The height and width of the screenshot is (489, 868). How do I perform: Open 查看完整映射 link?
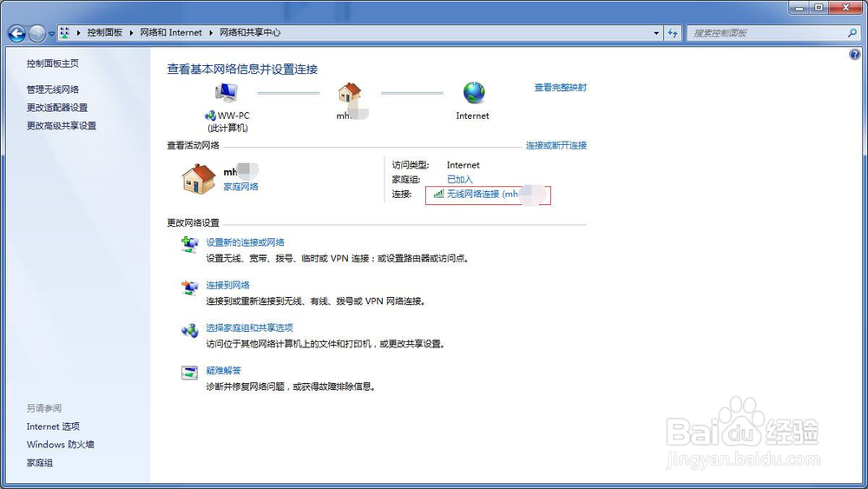(560, 88)
